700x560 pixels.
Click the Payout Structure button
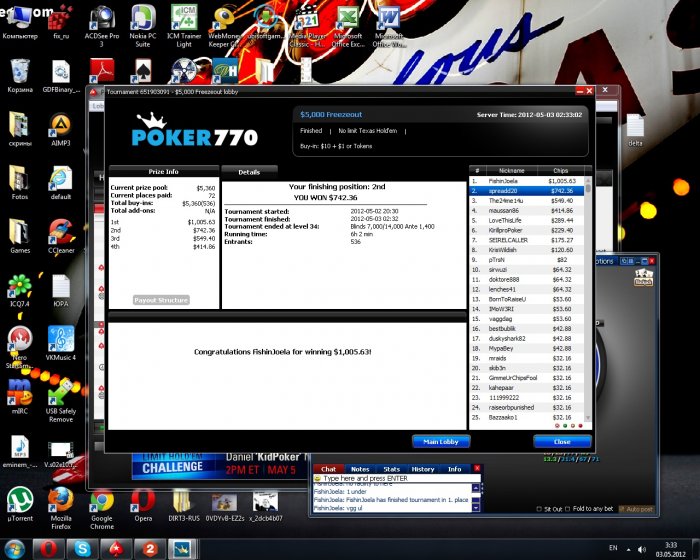pyautogui.click(x=161, y=300)
